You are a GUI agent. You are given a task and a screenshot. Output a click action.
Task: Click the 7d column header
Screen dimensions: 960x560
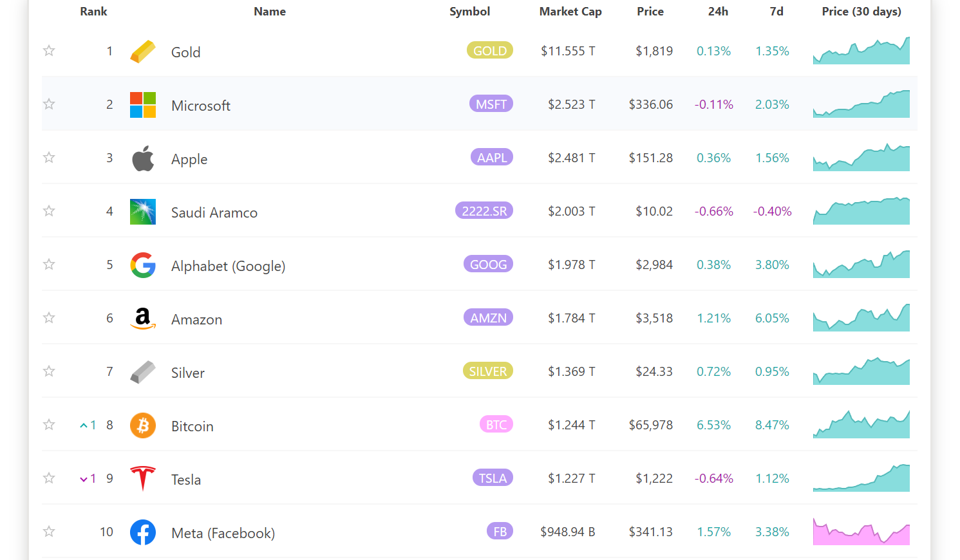click(x=776, y=11)
